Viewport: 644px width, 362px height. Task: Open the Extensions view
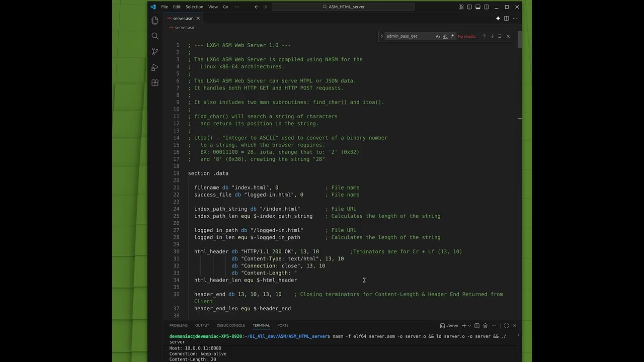click(x=155, y=83)
